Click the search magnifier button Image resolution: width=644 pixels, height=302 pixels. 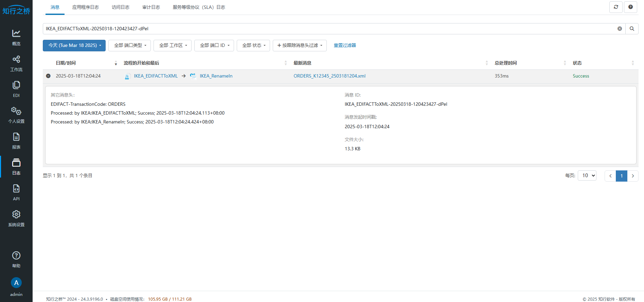632,29
